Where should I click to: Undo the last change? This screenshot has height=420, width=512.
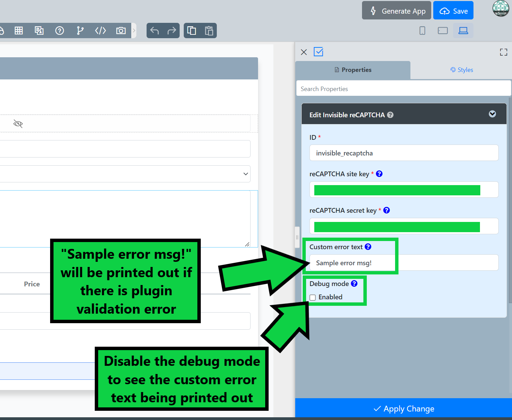point(155,31)
